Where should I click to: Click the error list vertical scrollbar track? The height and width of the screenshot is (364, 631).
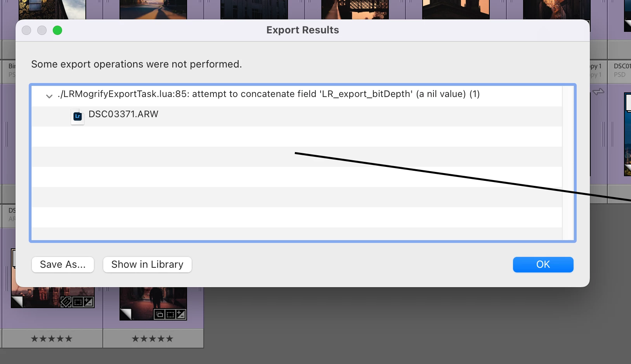click(x=568, y=163)
